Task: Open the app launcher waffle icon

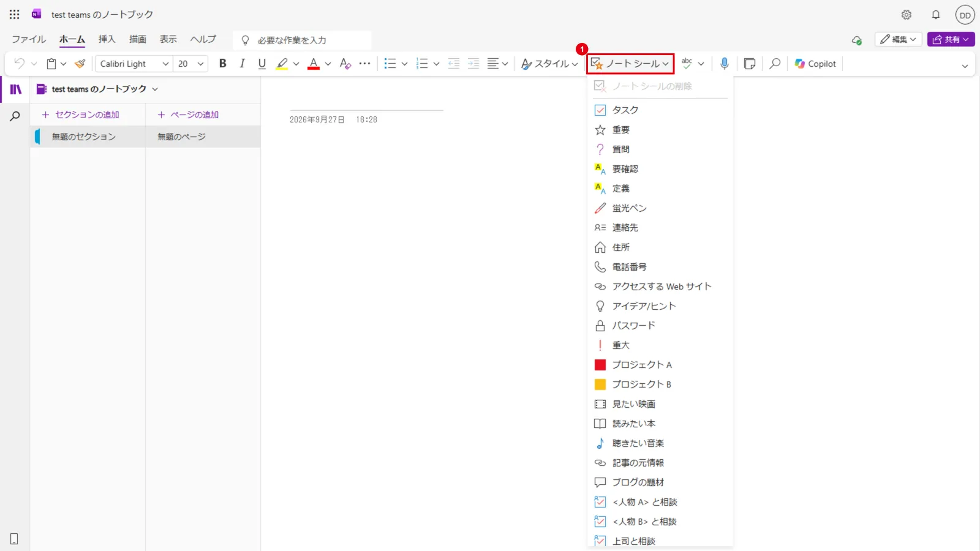Action: coord(15,14)
